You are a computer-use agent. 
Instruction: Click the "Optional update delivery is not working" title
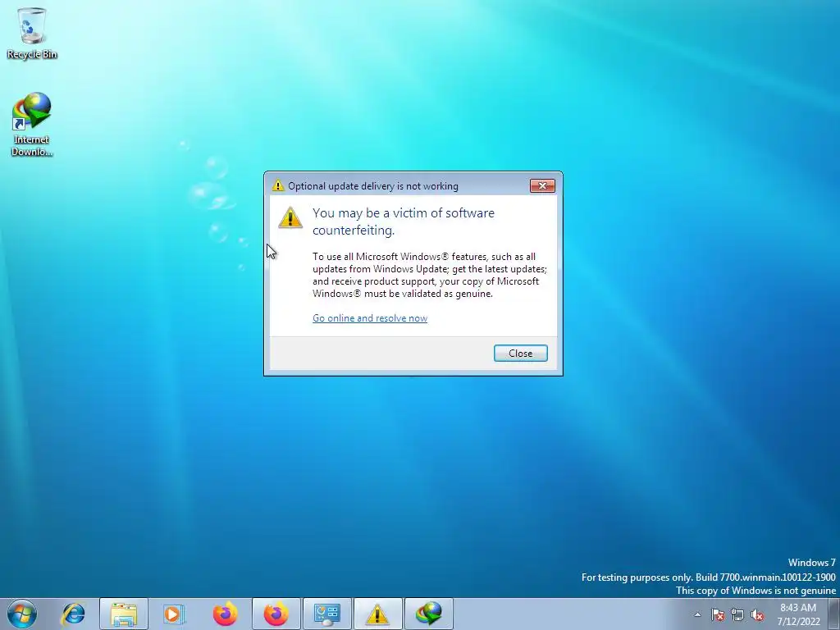point(373,186)
